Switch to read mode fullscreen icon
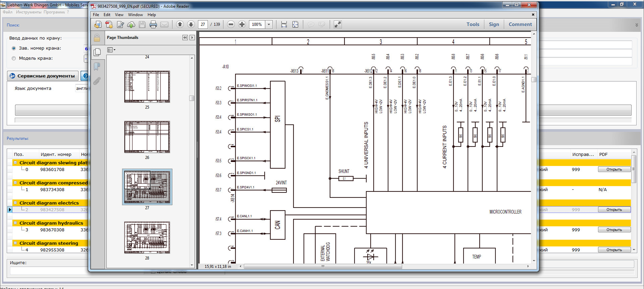Viewport: 644px width, 289px height. (338, 25)
